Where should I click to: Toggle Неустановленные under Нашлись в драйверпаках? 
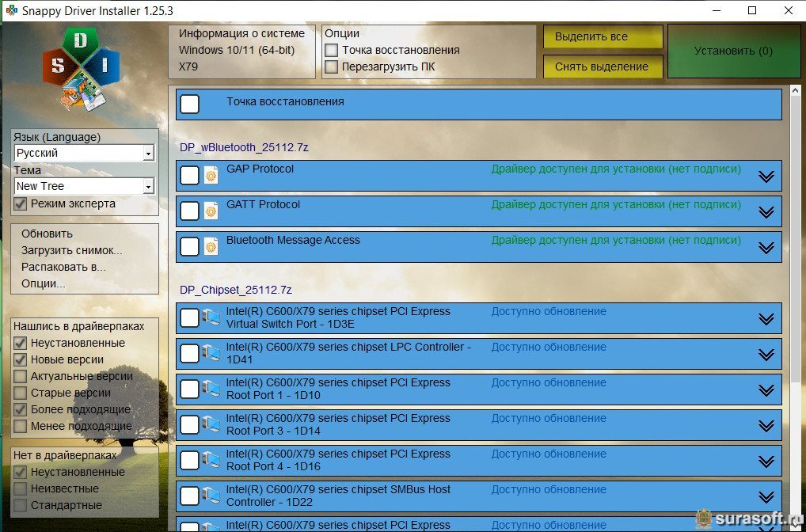[x=20, y=343]
